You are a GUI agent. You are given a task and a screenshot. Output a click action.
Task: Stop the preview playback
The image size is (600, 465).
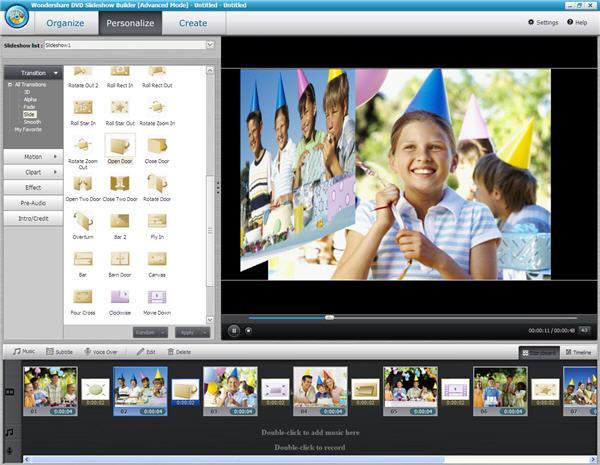tap(249, 330)
